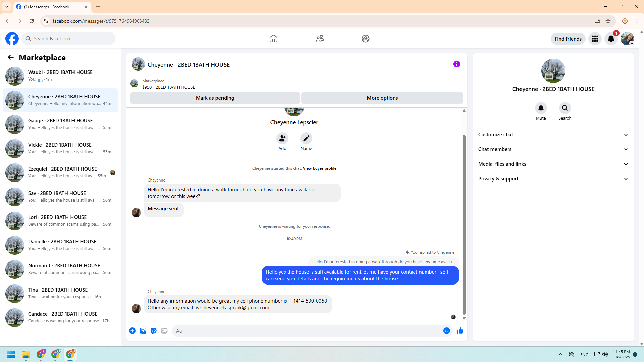
Task: Open View buyer profile link
Action: pyautogui.click(x=319, y=168)
